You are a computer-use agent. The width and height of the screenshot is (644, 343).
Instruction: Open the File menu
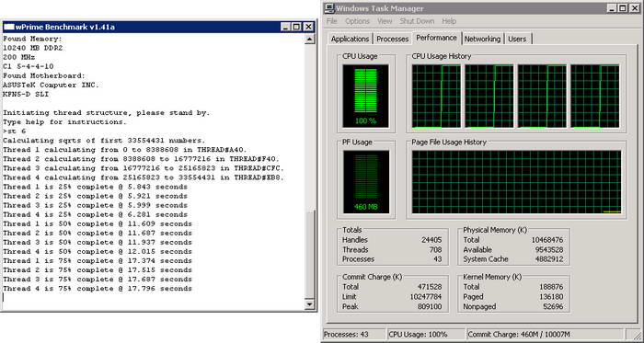pyautogui.click(x=332, y=21)
